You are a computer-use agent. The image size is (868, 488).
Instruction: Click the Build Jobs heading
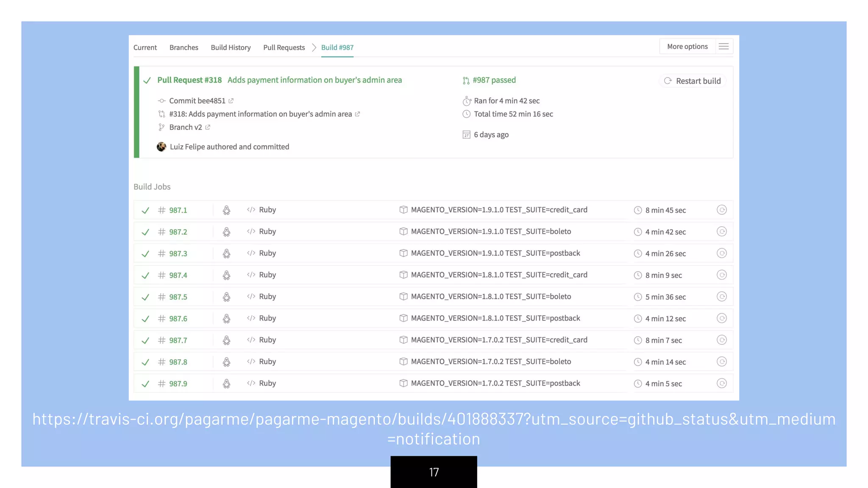152,187
